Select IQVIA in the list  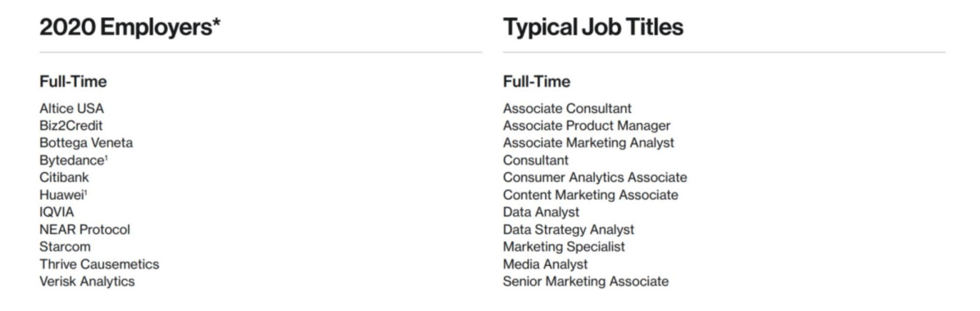point(57,212)
